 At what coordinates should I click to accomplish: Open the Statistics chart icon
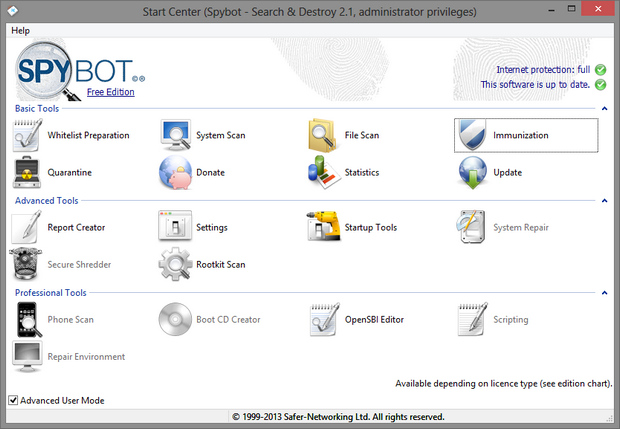[324, 172]
